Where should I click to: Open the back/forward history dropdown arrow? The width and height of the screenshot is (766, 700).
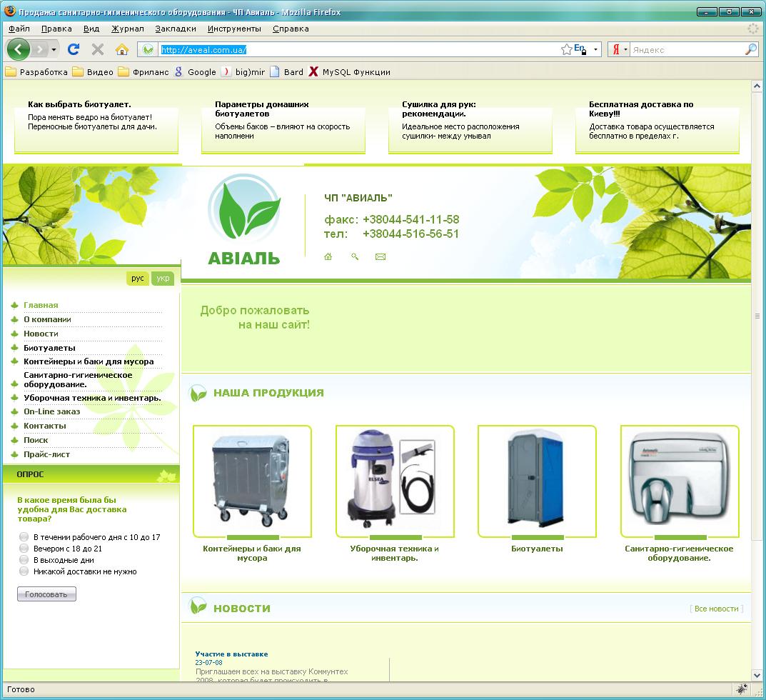54,49
